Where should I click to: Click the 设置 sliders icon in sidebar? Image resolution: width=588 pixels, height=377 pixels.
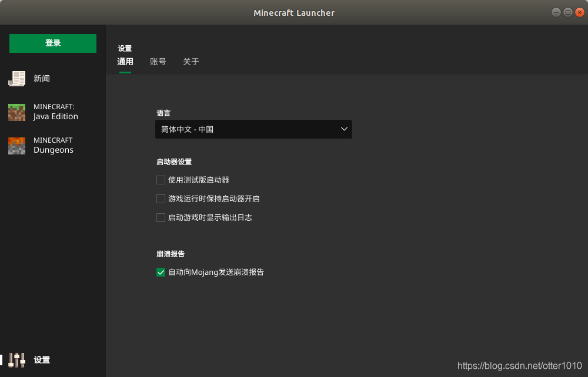point(17,360)
